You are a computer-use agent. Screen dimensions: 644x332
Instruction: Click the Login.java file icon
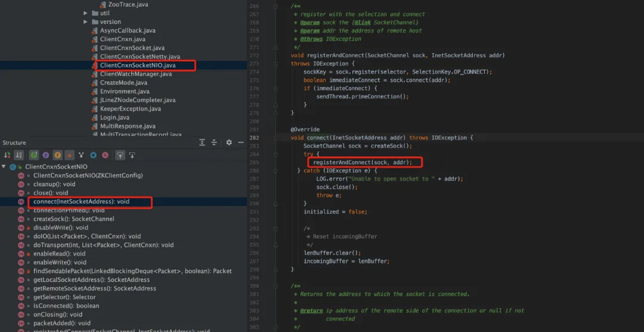pyautogui.click(x=95, y=118)
